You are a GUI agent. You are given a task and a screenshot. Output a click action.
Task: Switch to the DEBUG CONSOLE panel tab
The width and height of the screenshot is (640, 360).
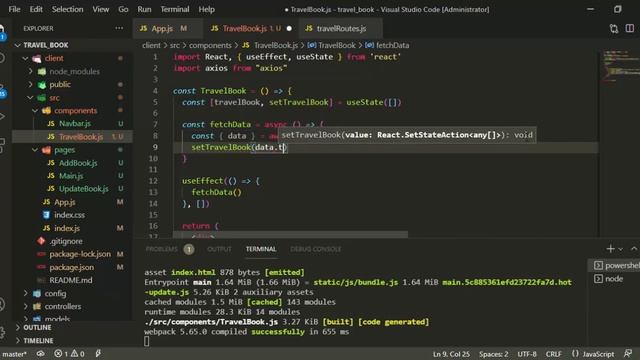(316, 249)
